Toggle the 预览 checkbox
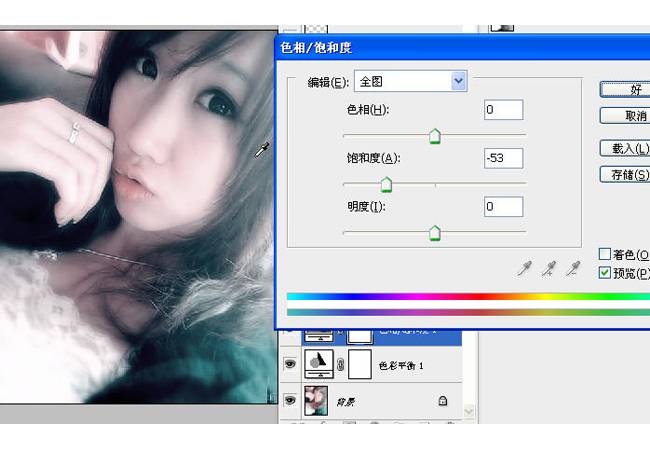Screen dimensions: 650x450 coord(605,272)
